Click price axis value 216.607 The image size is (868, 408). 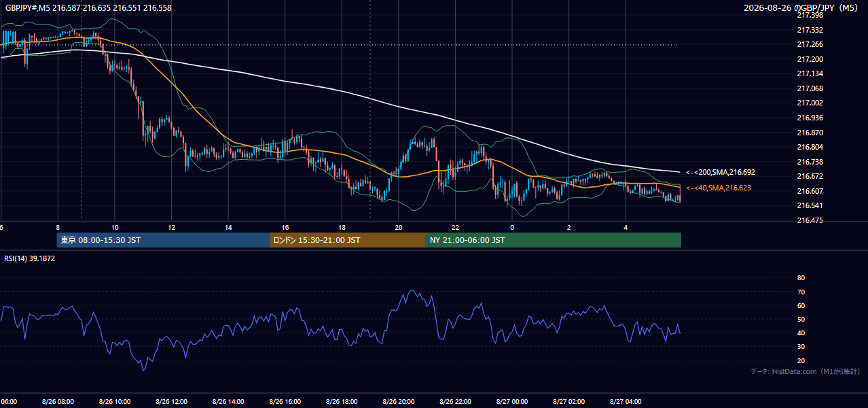(x=810, y=191)
